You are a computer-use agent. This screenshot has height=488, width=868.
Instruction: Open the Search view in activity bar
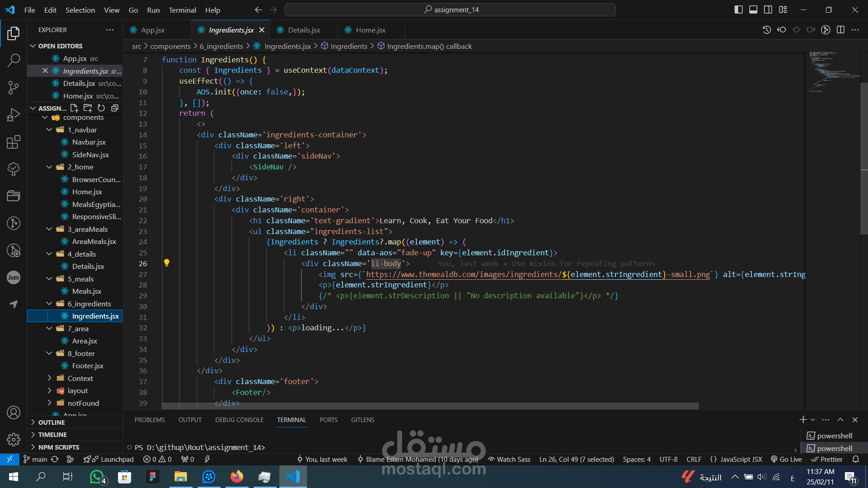click(x=14, y=60)
